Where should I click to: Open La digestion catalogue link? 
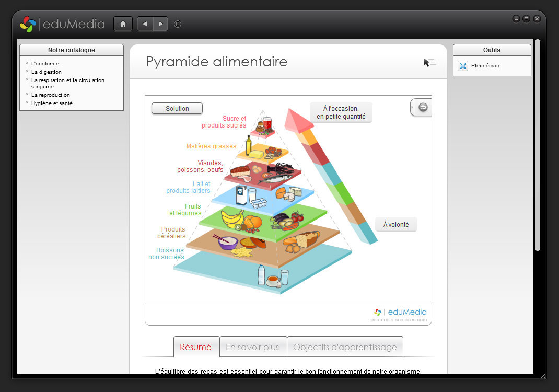click(x=46, y=72)
